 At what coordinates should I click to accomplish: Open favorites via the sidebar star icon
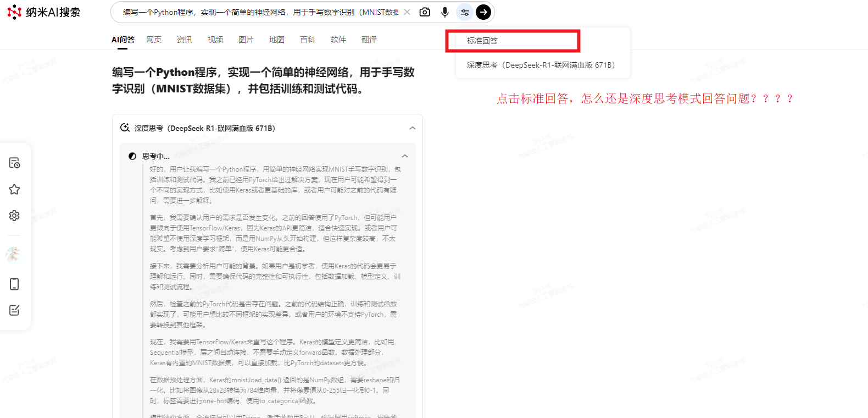[x=14, y=189]
